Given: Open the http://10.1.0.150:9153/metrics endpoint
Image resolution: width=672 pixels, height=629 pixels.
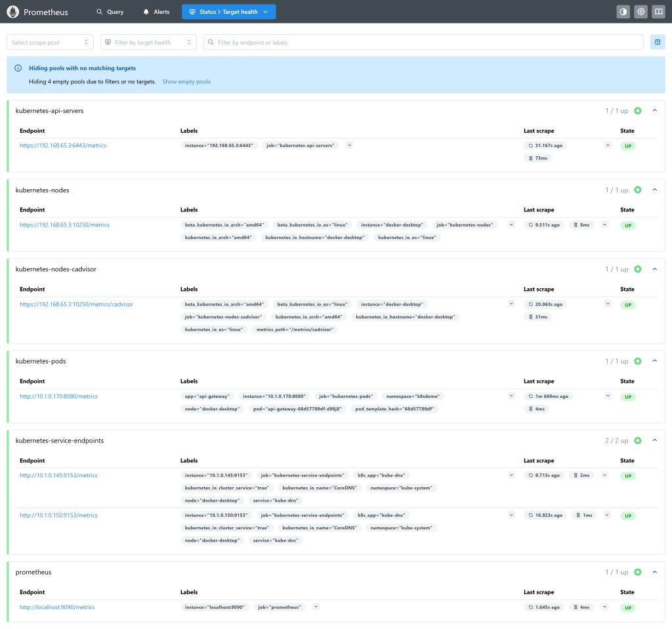Looking at the screenshot, I should 58,515.
